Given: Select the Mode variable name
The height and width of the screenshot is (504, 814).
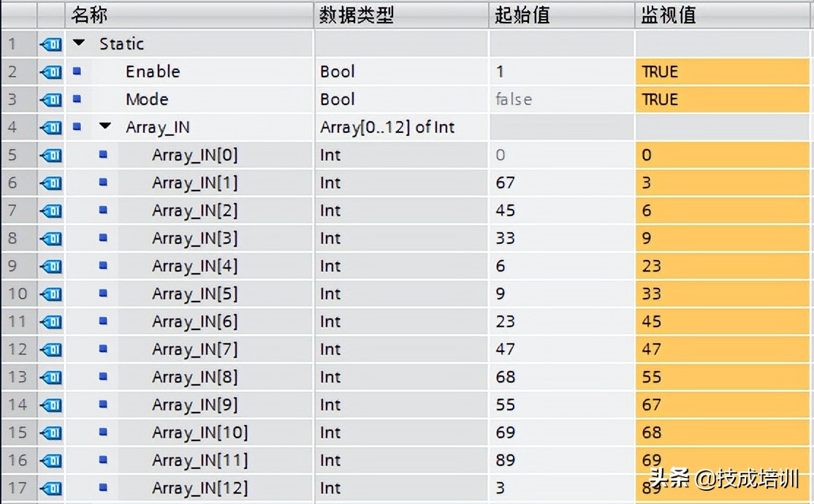Looking at the screenshot, I should 147,99.
